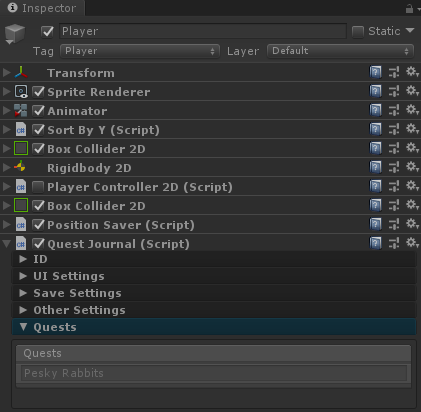The width and height of the screenshot is (421, 412).
Task: Disable the Player GameObject active checkbox
Action: coord(47,32)
